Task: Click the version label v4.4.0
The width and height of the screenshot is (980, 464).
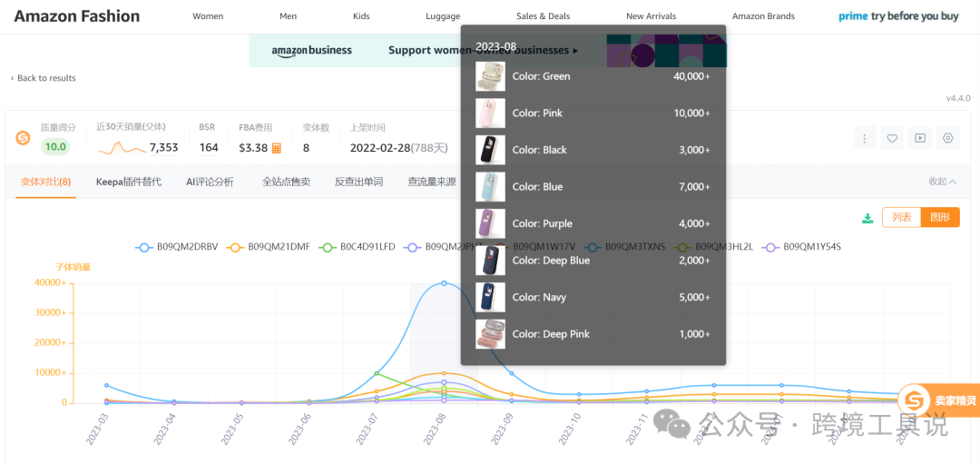Action: tap(958, 98)
